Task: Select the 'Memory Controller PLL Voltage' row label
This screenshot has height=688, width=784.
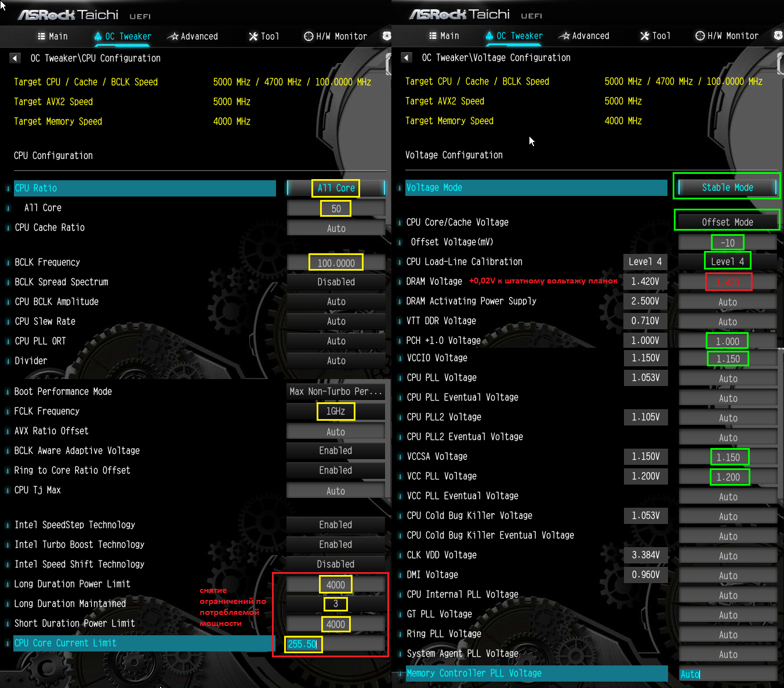Action: (x=536, y=673)
